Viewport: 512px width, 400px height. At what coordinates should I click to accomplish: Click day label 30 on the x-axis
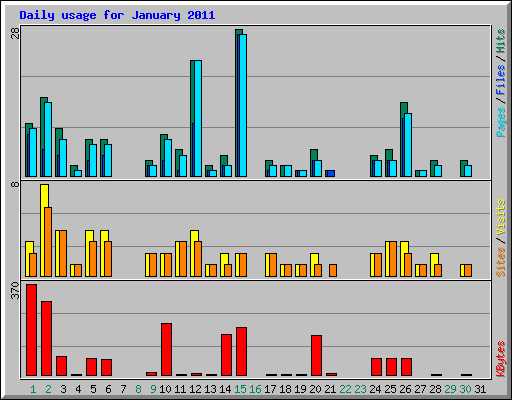click(x=465, y=389)
